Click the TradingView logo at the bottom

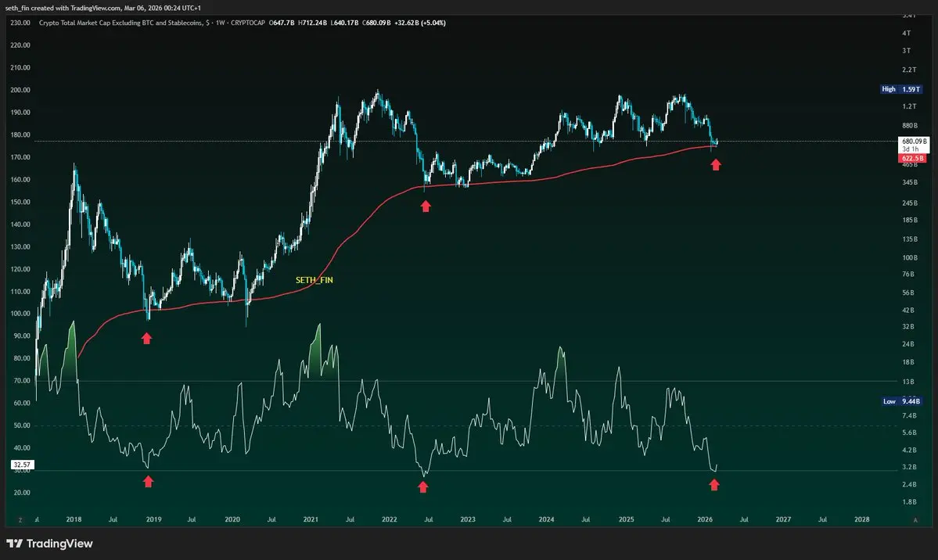(49, 544)
